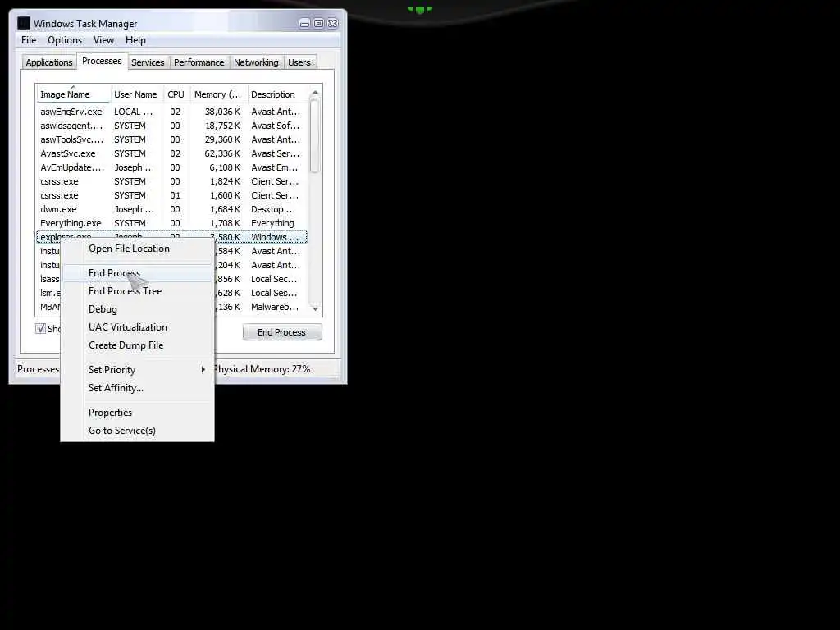This screenshot has width=840, height=630.
Task: Select the AvEmUpdate process row
Action: (171, 167)
